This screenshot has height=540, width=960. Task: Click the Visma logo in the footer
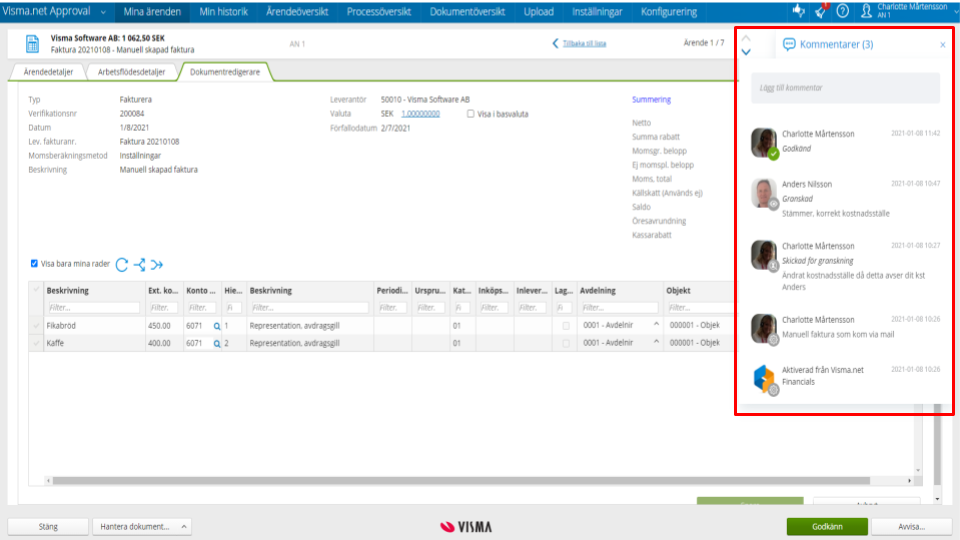point(466,527)
